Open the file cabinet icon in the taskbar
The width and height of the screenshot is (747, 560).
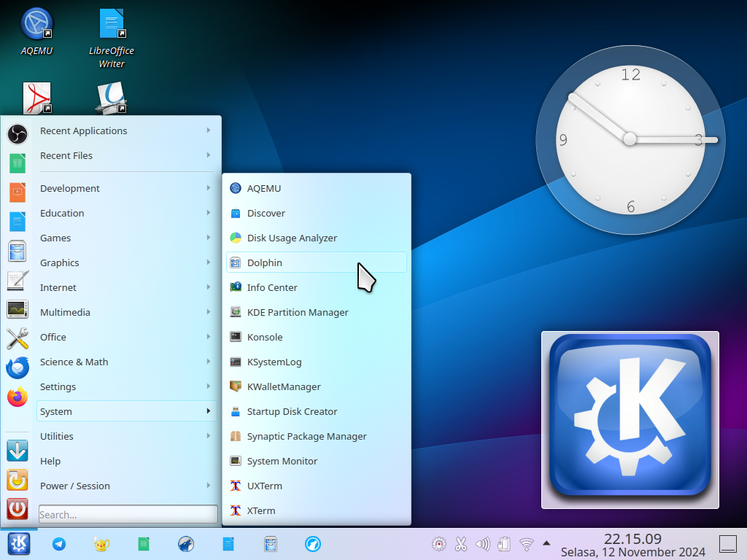(271, 544)
